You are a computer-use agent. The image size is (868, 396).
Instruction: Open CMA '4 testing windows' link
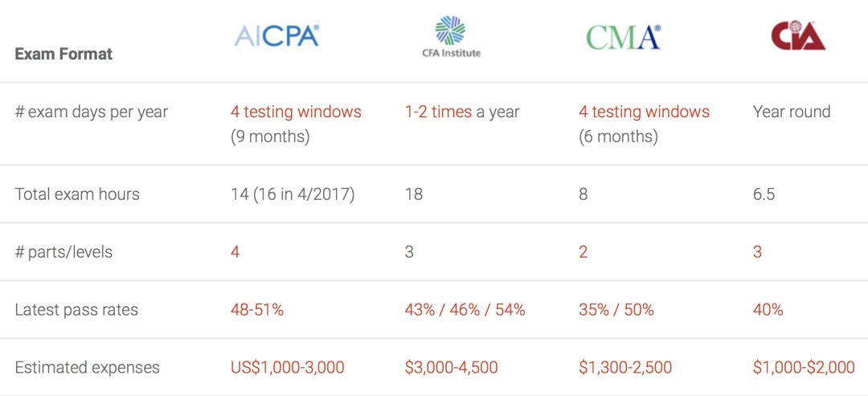tap(645, 112)
